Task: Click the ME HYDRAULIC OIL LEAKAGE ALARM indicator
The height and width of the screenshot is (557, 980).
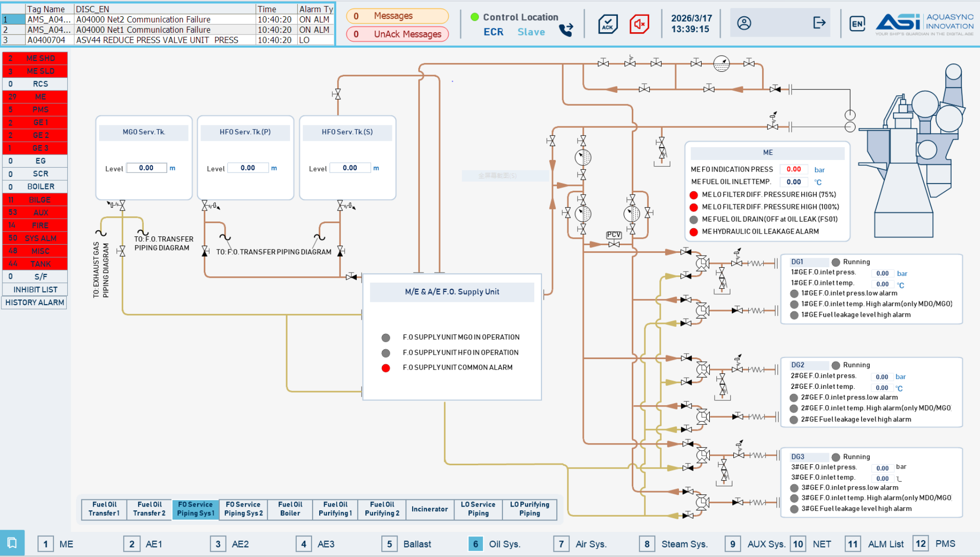Action: tap(693, 232)
